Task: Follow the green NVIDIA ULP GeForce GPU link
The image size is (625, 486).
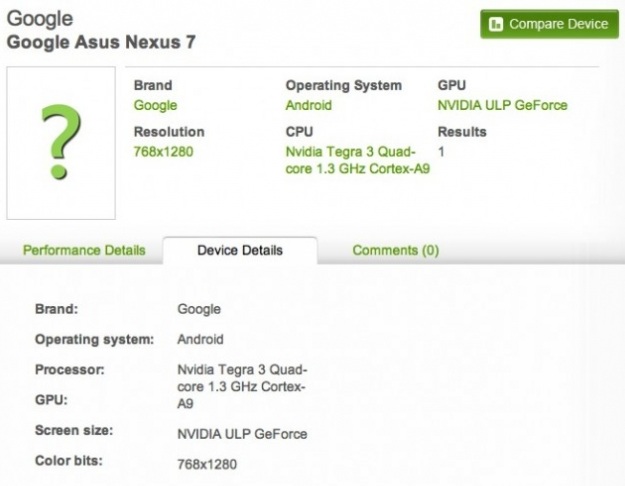Action: point(502,106)
